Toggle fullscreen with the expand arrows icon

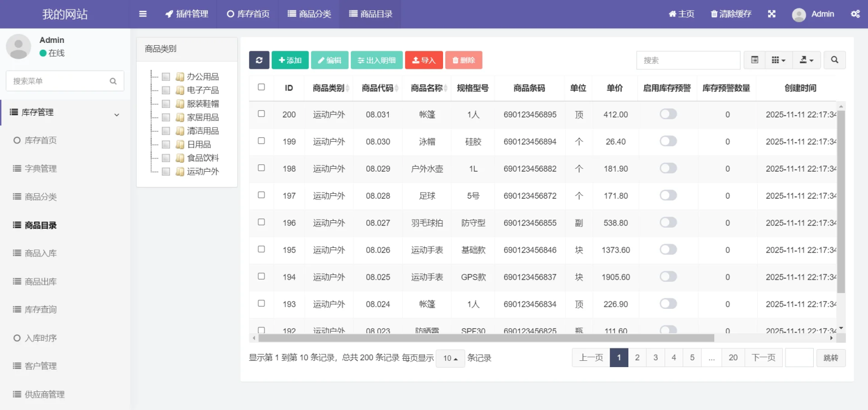click(x=771, y=14)
